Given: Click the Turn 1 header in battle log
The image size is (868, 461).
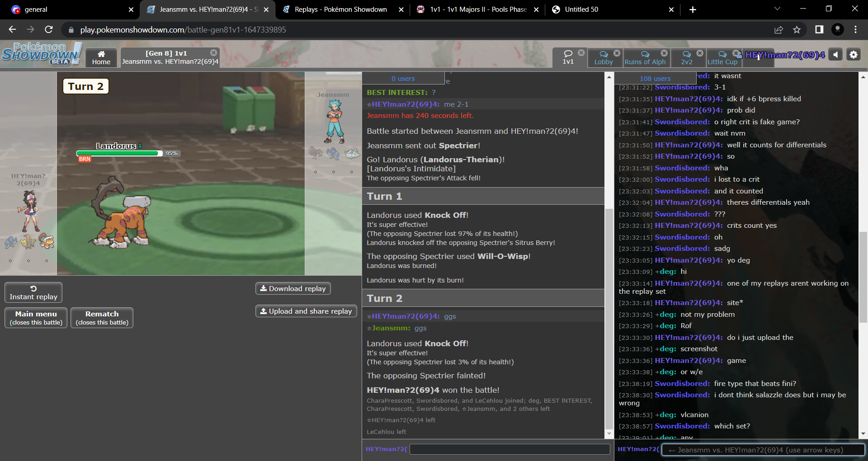Looking at the screenshot, I should tap(483, 196).
